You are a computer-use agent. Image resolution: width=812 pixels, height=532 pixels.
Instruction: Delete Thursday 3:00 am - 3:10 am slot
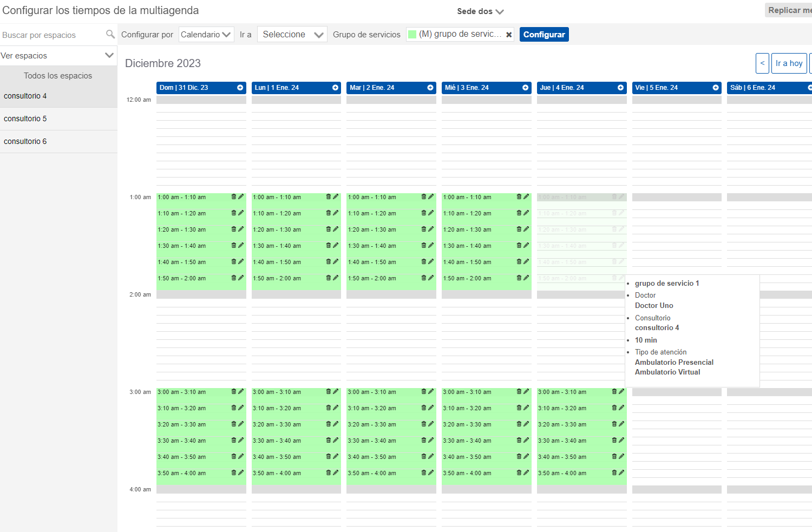click(614, 392)
